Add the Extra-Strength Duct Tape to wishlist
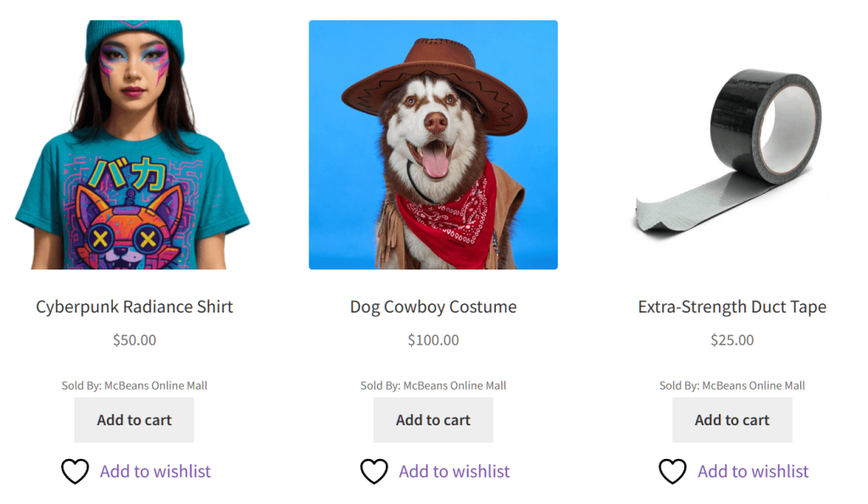Viewport: 868px width, 504px height. [754, 471]
